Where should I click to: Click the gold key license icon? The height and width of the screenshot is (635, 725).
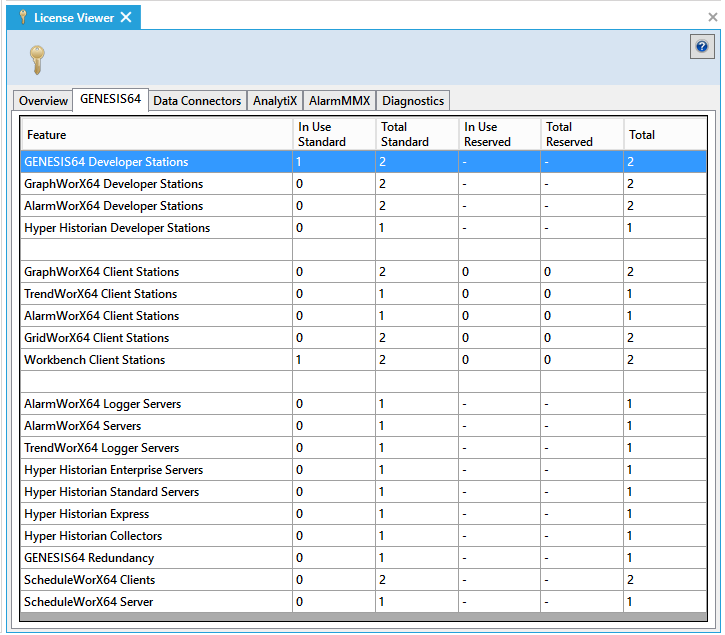[37, 60]
